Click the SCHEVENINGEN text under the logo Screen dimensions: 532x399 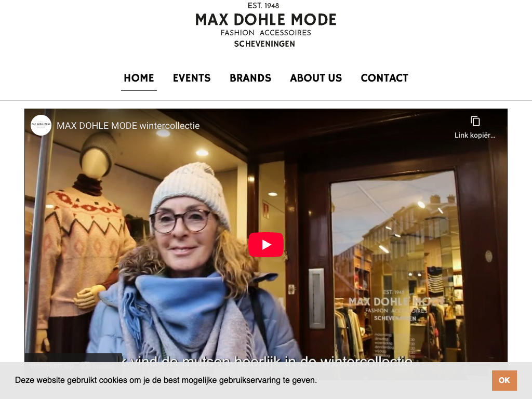pyautogui.click(x=264, y=44)
